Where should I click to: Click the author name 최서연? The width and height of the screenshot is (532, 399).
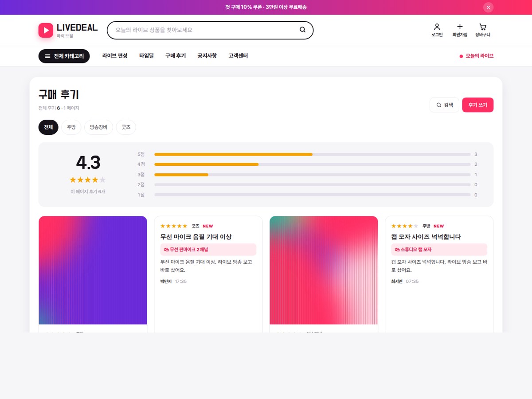click(397, 282)
